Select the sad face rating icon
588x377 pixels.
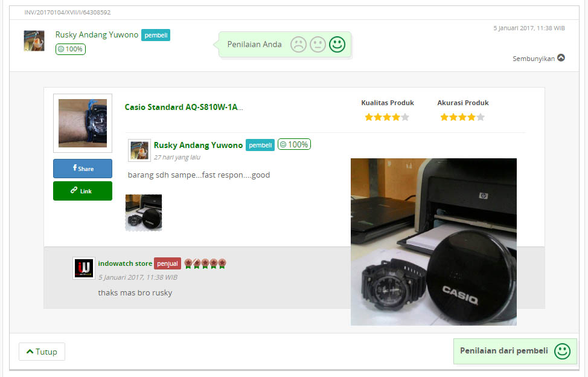pos(298,45)
